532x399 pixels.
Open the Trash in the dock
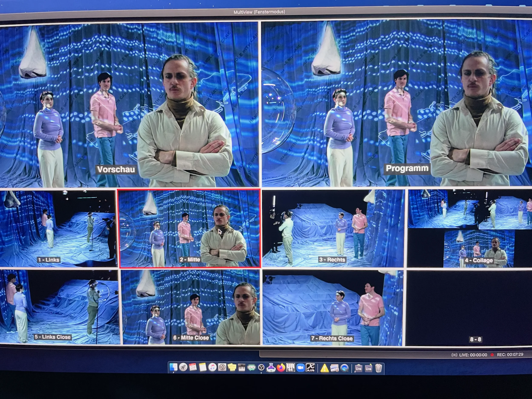click(x=379, y=368)
